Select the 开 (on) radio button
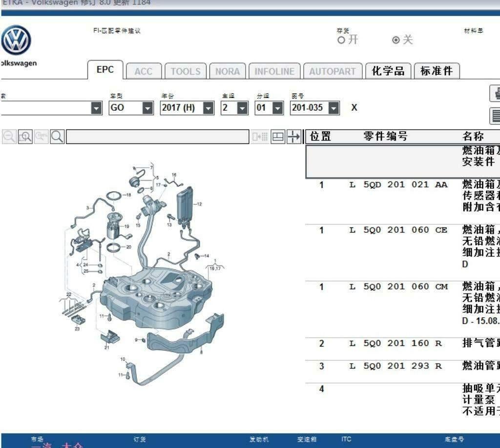Viewport: 500px width, 448px height. point(341,40)
